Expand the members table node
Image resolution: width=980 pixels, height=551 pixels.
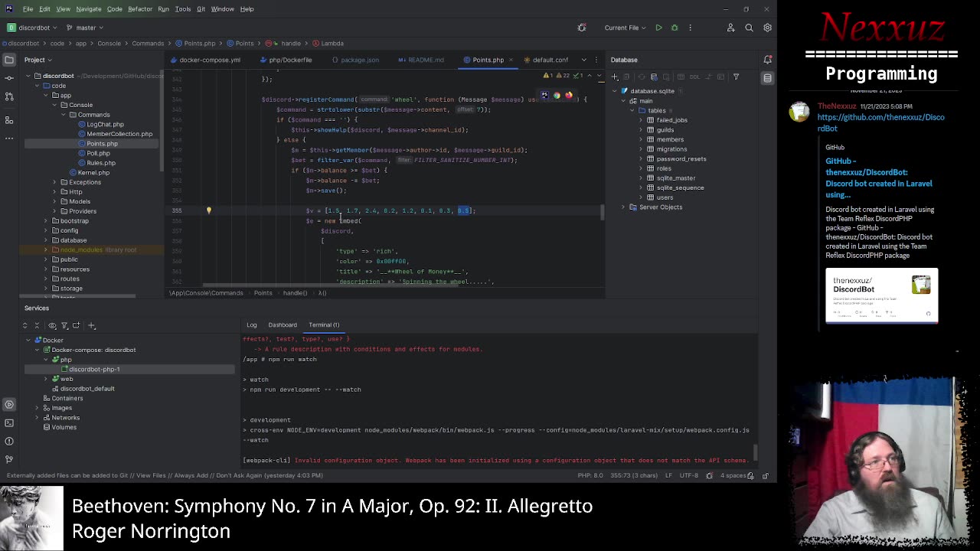coord(641,139)
